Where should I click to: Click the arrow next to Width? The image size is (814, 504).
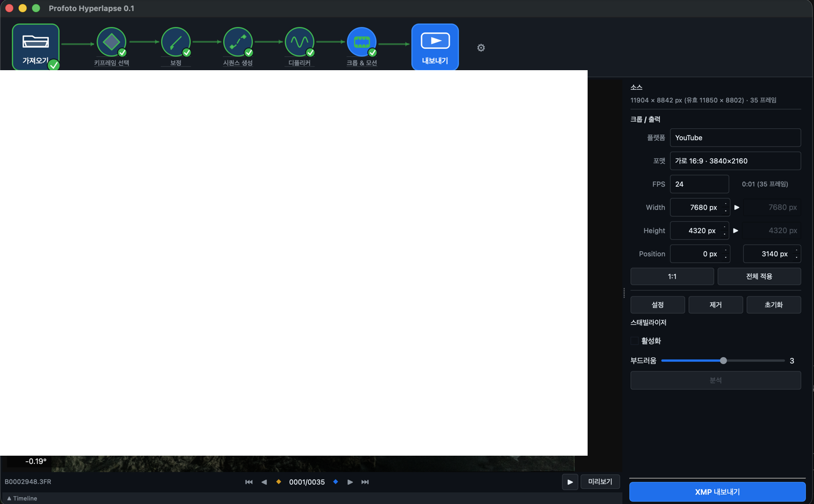737,207
